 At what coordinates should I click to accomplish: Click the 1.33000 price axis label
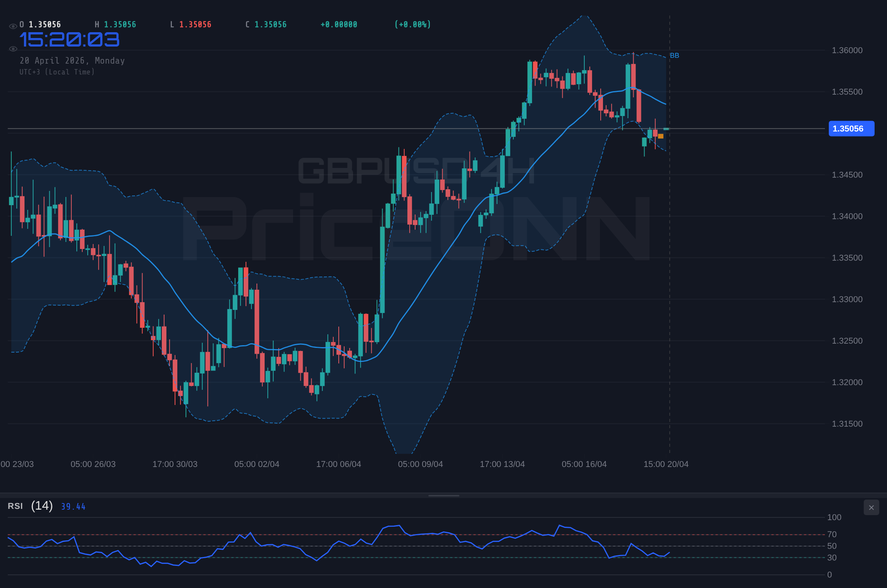847,299
